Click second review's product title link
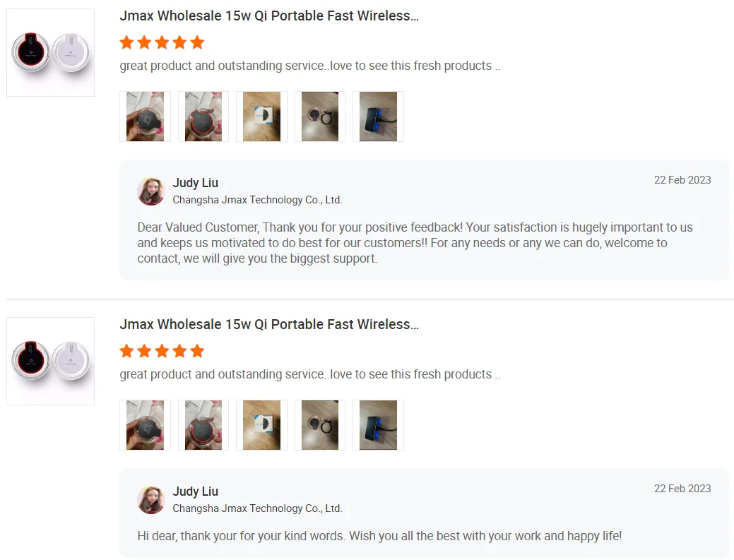The width and height of the screenshot is (734, 560). click(x=269, y=324)
